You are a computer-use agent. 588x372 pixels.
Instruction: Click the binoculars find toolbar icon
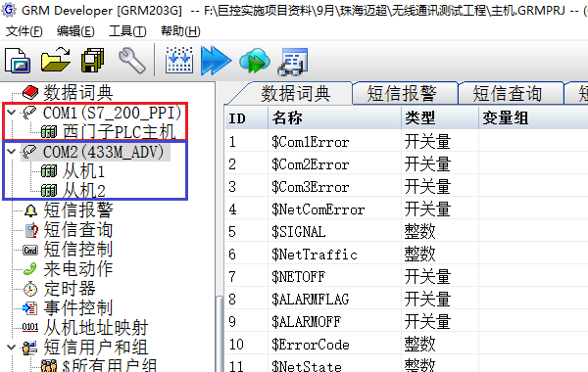(x=293, y=61)
